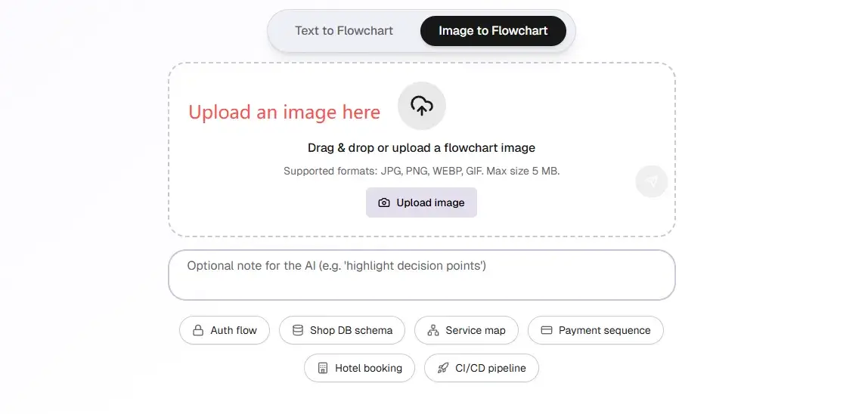This screenshot has width=868, height=414.
Task: Click the paper plane send icon
Action: (x=652, y=181)
